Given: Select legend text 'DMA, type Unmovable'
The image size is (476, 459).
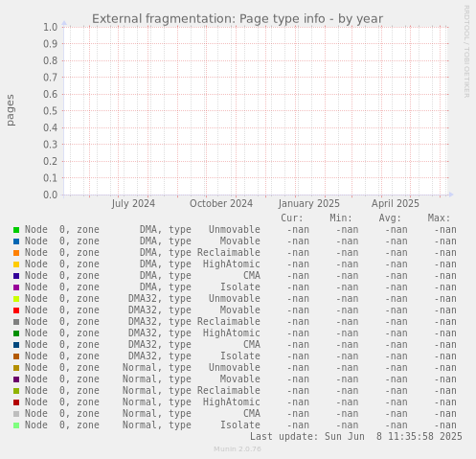Looking at the screenshot, I should 200,230.
